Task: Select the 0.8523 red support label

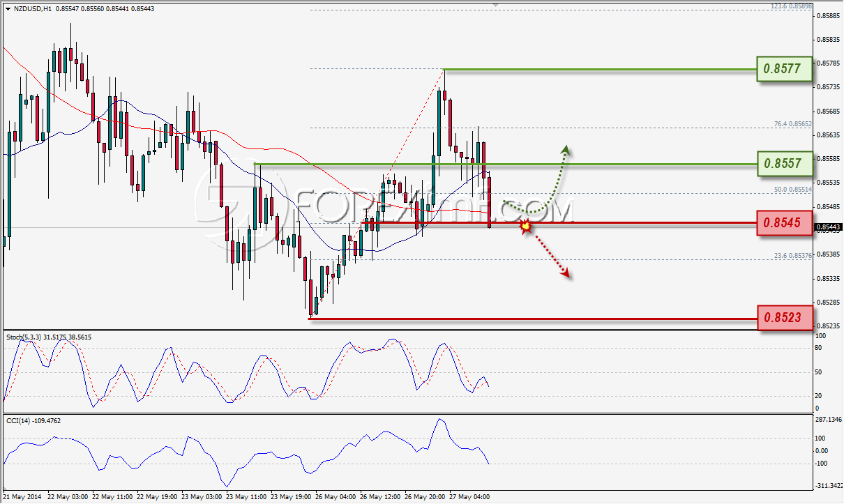Action: click(x=785, y=319)
